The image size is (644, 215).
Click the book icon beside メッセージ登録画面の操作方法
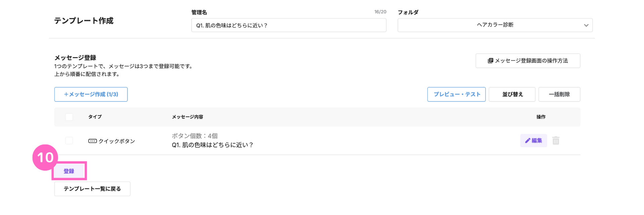(490, 61)
